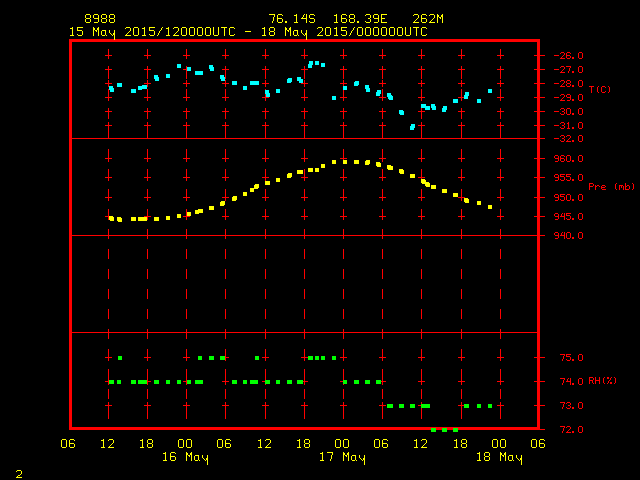This screenshot has width=640, height=480.
Task: Click hour label 00 above 18 May
Action: (x=499, y=444)
